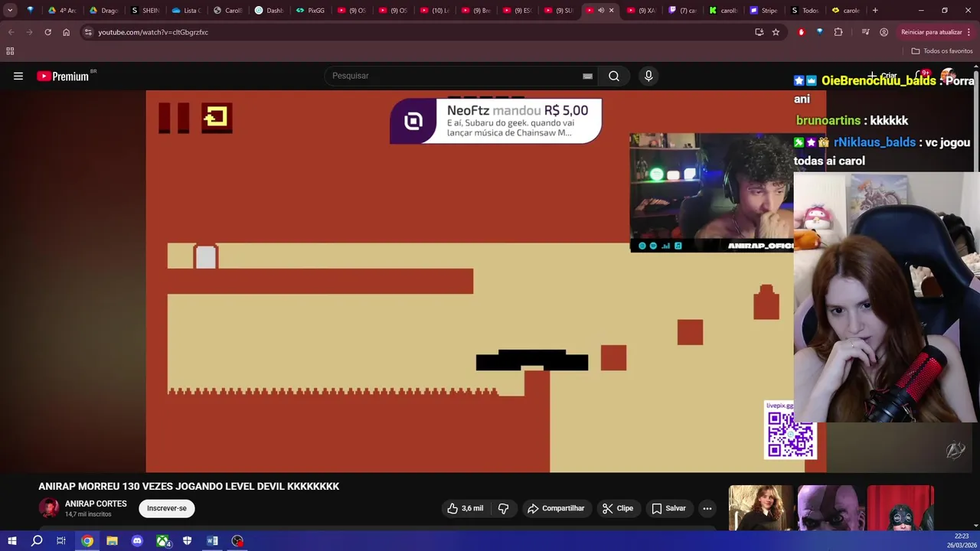Click the search magnifier button
This screenshot has height=551, width=980.
(x=614, y=76)
